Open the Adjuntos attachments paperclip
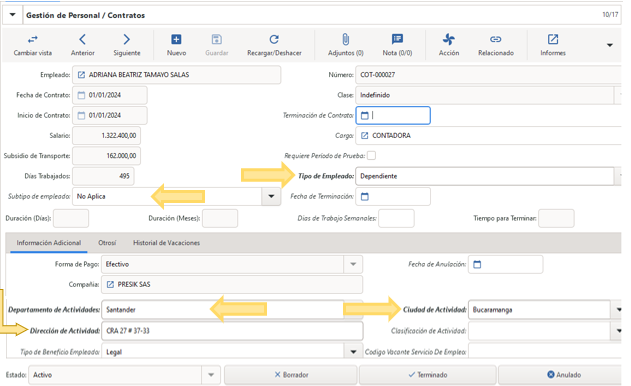The width and height of the screenshot is (631, 386). click(x=345, y=39)
